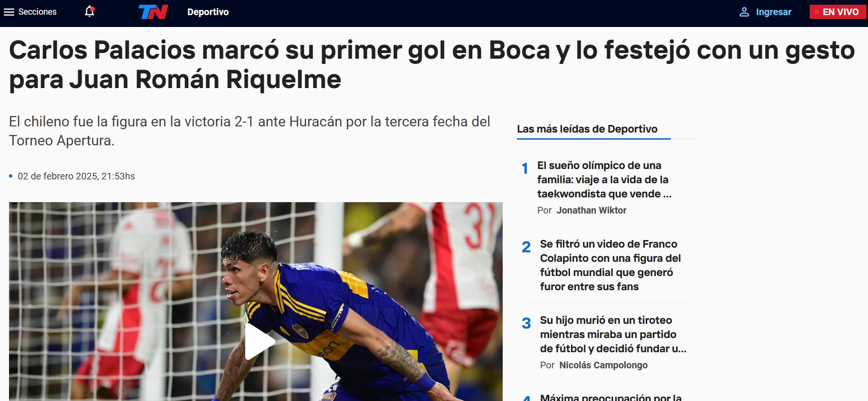Image resolution: width=868 pixels, height=401 pixels.
Task: Click the Secciones menu label
Action: (x=37, y=12)
